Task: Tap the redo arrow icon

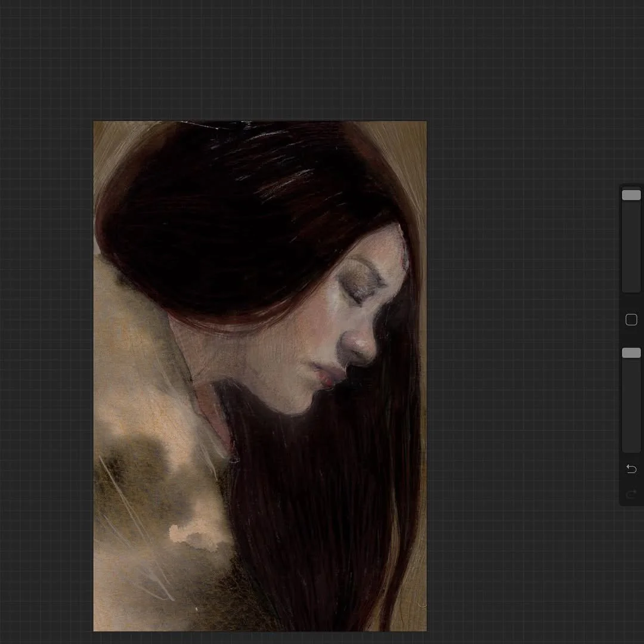Action: coord(631,494)
